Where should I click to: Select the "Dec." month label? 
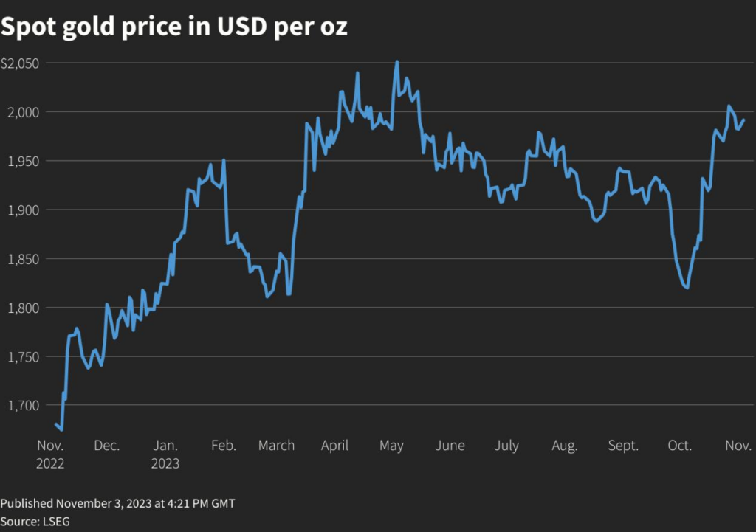(x=106, y=446)
